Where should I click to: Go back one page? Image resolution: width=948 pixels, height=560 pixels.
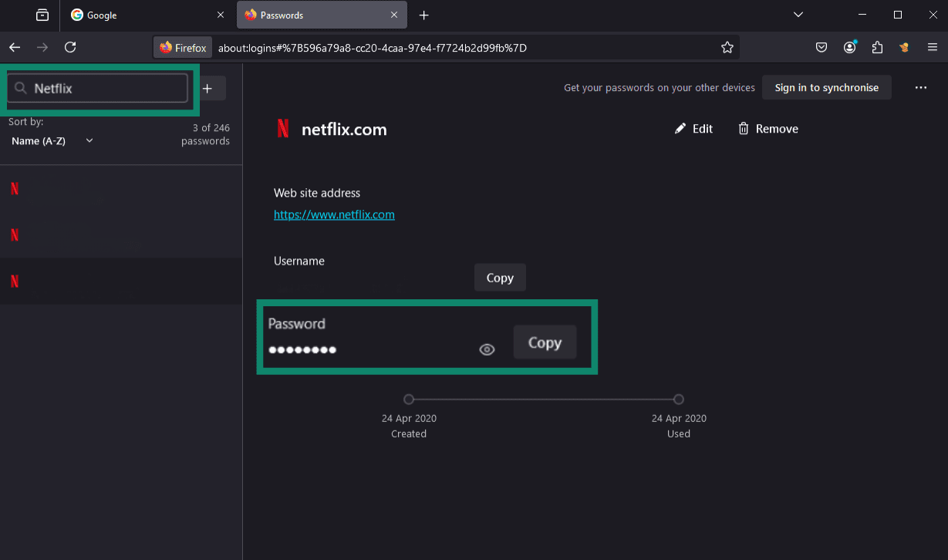pyautogui.click(x=15, y=48)
